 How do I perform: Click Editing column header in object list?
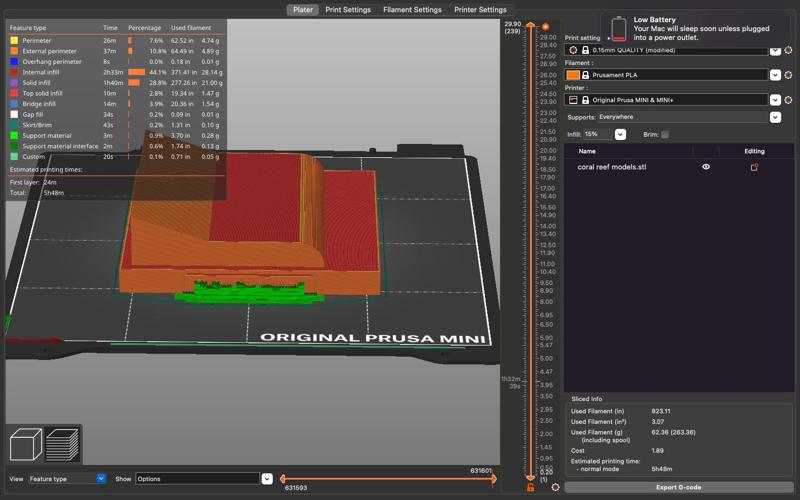click(754, 151)
